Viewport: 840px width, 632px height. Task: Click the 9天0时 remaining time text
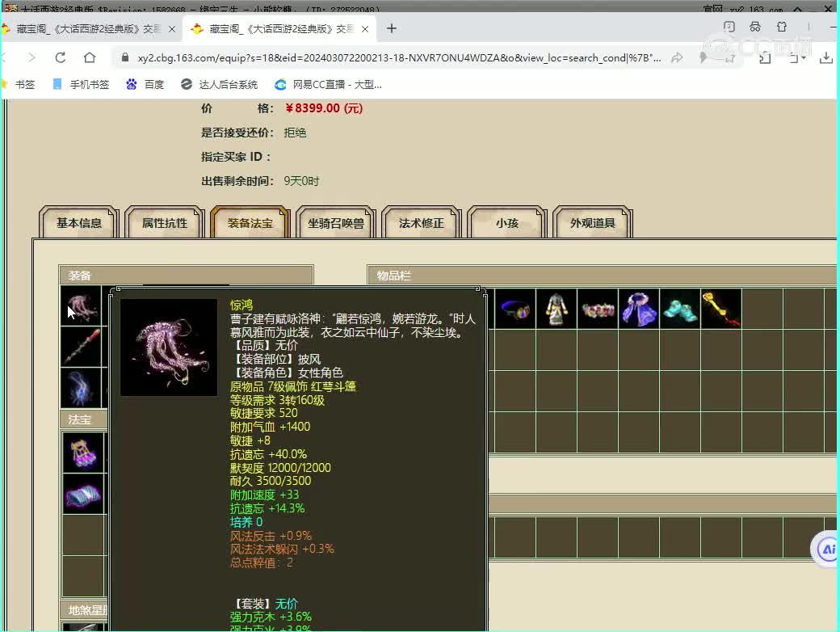[301, 181]
